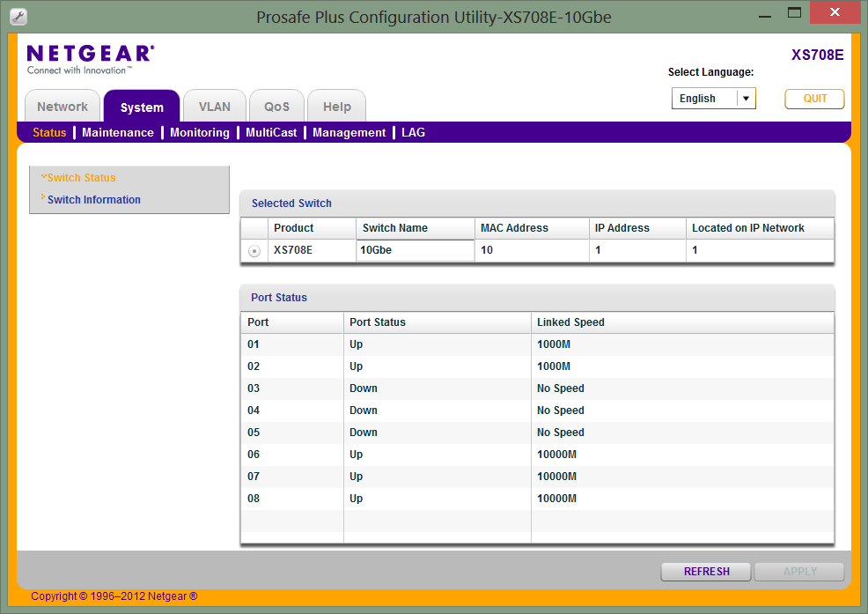Open the VLAN tab
The height and width of the screenshot is (614, 868).
click(x=215, y=107)
